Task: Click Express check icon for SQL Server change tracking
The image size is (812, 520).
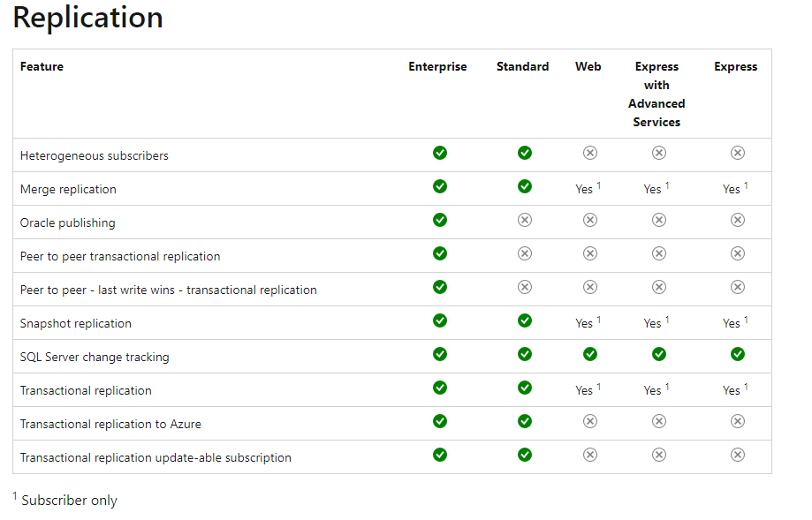Action: (738, 354)
